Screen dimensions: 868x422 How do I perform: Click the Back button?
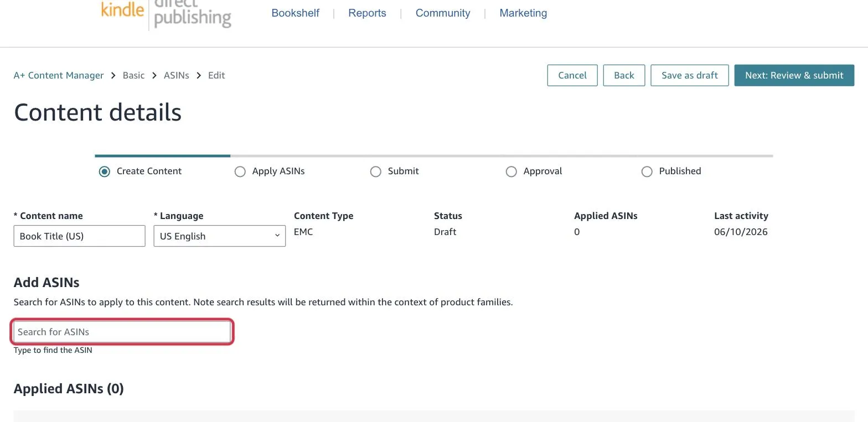(x=624, y=75)
